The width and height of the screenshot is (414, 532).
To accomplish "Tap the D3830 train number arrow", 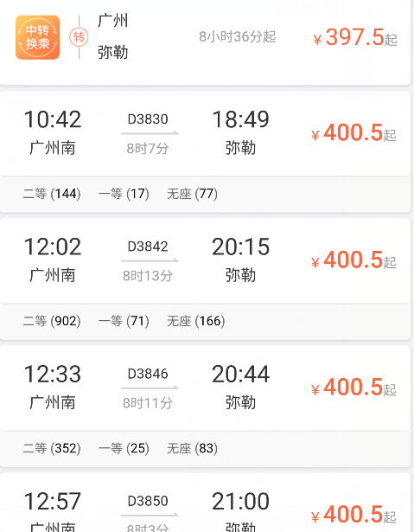I will [150, 125].
